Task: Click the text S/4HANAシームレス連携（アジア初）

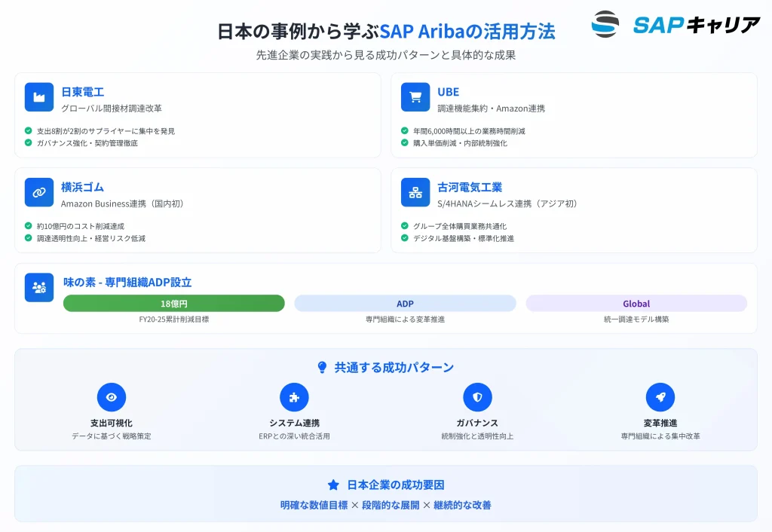Action: [507, 203]
